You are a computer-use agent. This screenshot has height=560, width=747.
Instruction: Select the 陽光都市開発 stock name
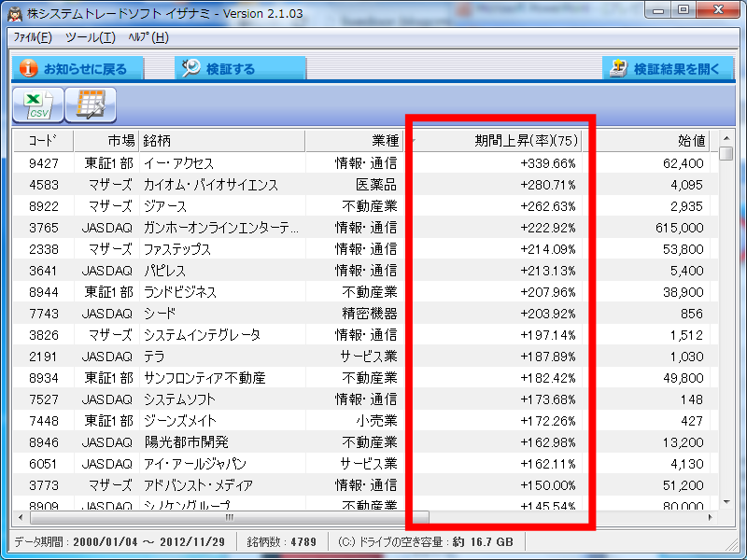(x=186, y=442)
